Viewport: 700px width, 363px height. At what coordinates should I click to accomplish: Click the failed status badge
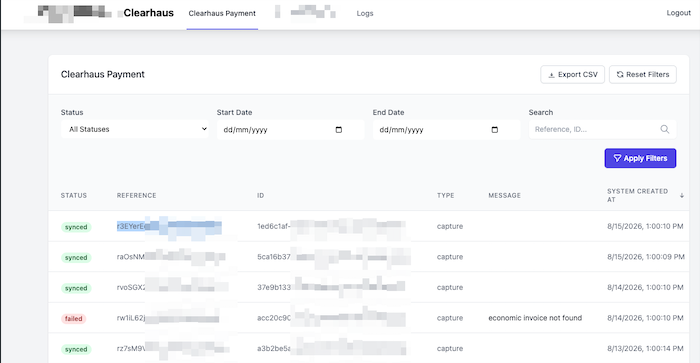click(x=73, y=318)
